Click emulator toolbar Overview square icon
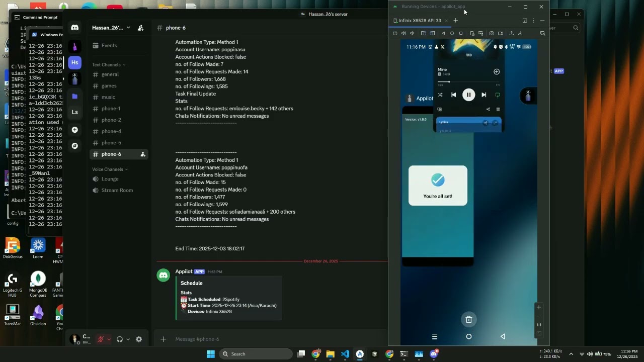Screen dimensions: 644x362 [x=460, y=33]
